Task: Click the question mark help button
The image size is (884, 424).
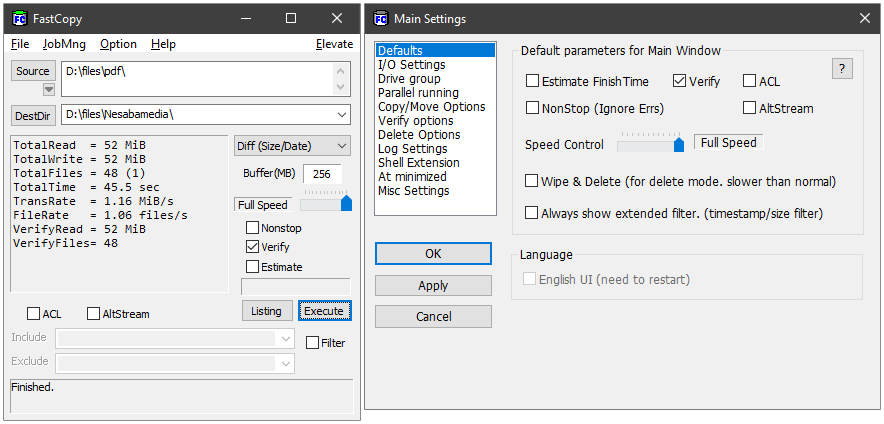Action: coord(842,69)
